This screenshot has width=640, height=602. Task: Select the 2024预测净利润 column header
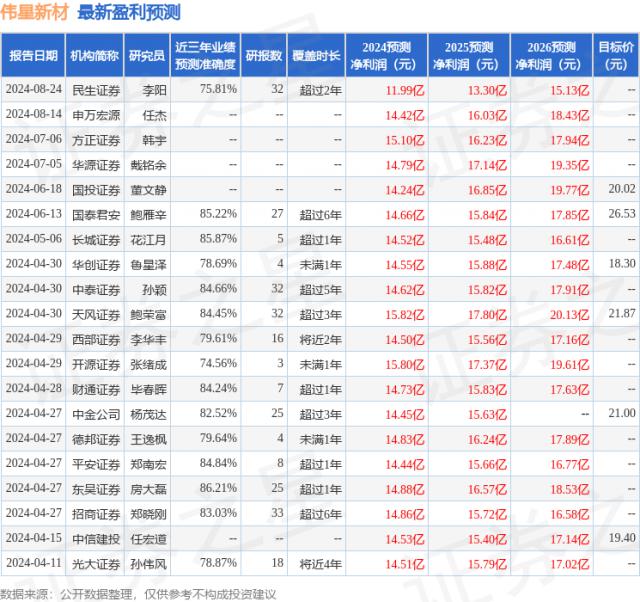coord(389,56)
